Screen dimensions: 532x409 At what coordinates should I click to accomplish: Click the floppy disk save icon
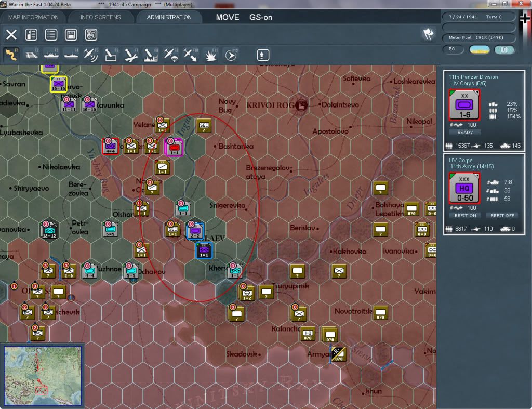pyautogui.click(x=71, y=35)
